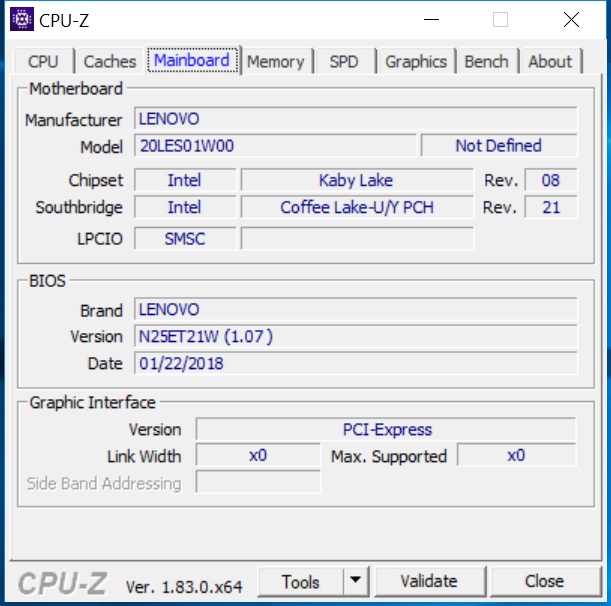
Task: Click the LPCIO SMSC field
Action: 185,239
